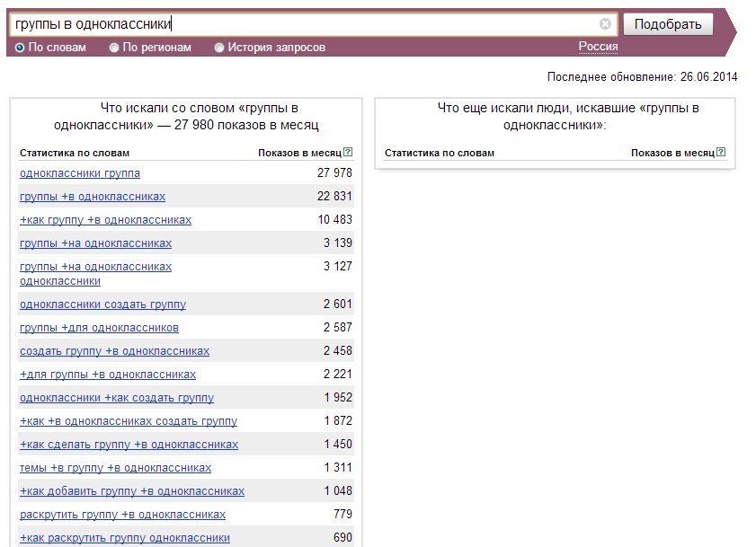Click the 'Что искали со словом' panel heading
This screenshot has height=547, width=756.
click(x=186, y=117)
